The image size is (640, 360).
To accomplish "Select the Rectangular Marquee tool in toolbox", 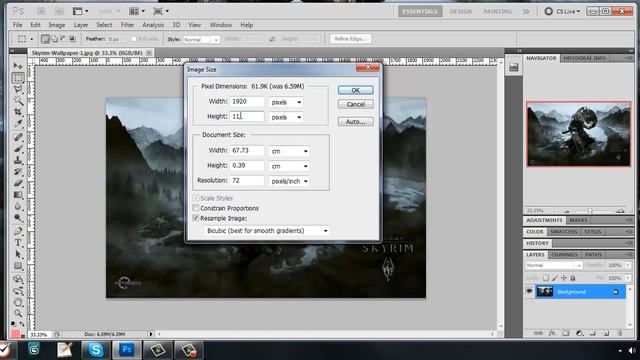I will 18,78.
